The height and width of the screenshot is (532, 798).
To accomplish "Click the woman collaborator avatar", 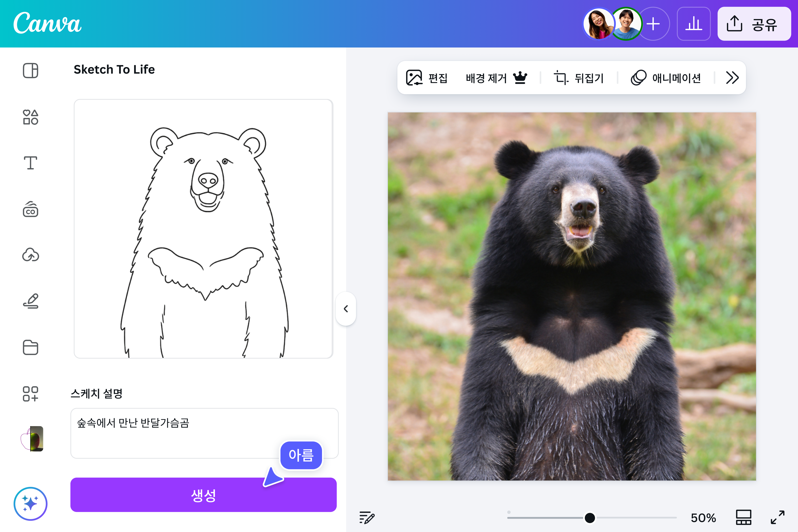I will (x=598, y=24).
